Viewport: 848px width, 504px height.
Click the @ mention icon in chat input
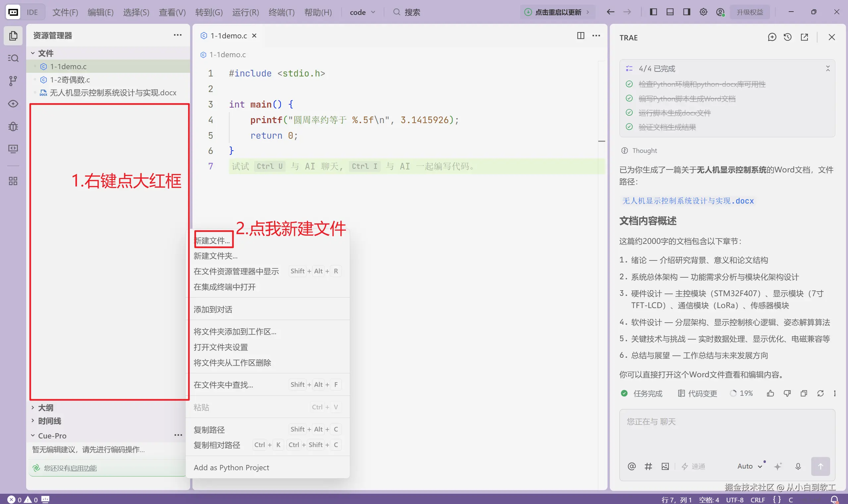coord(631,466)
